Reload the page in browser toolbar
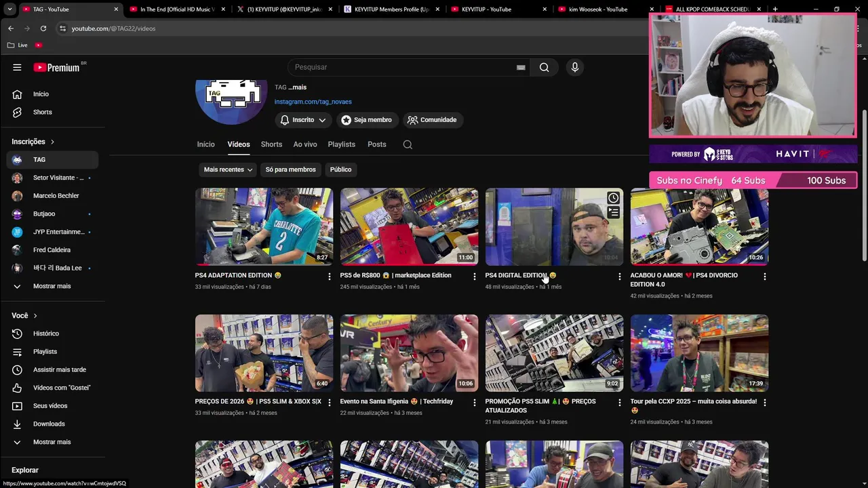The image size is (868, 488). coord(43,28)
